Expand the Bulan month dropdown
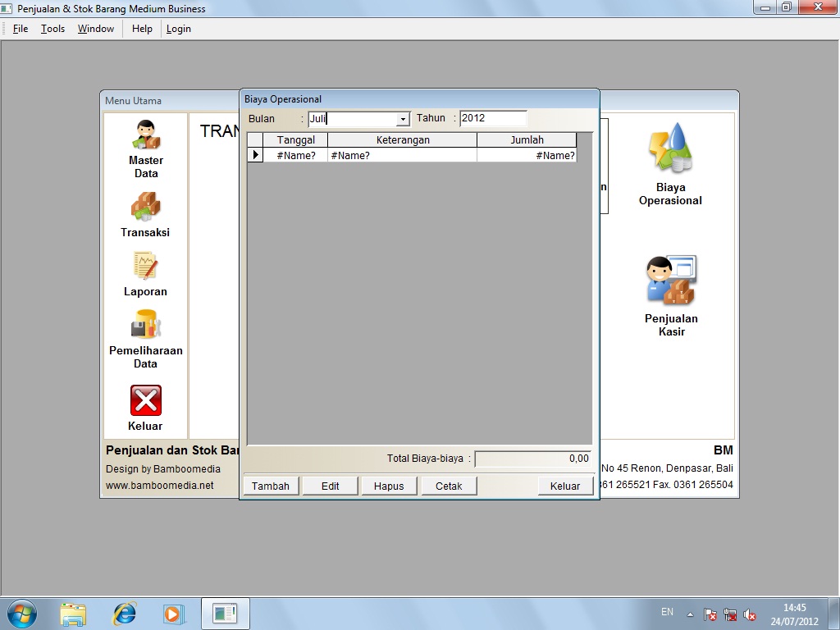The height and width of the screenshot is (630, 840). [403, 119]
